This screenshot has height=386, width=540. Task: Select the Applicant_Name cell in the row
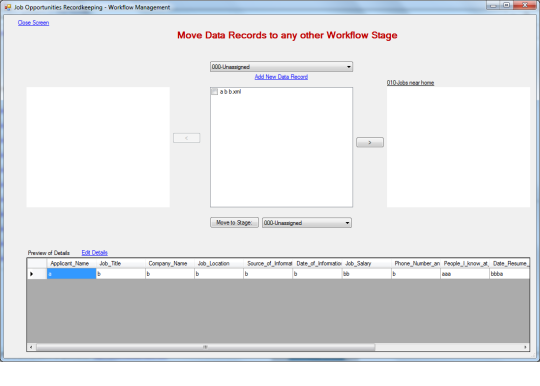coord(72,274)
